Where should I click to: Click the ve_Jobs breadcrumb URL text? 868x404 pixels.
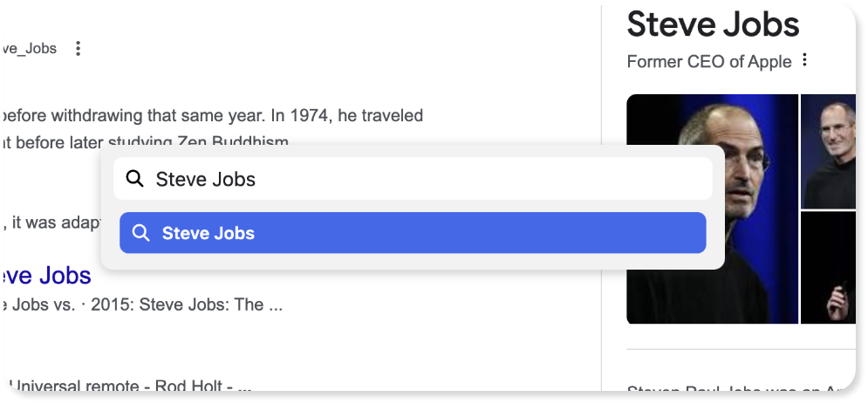coord(29,49)
